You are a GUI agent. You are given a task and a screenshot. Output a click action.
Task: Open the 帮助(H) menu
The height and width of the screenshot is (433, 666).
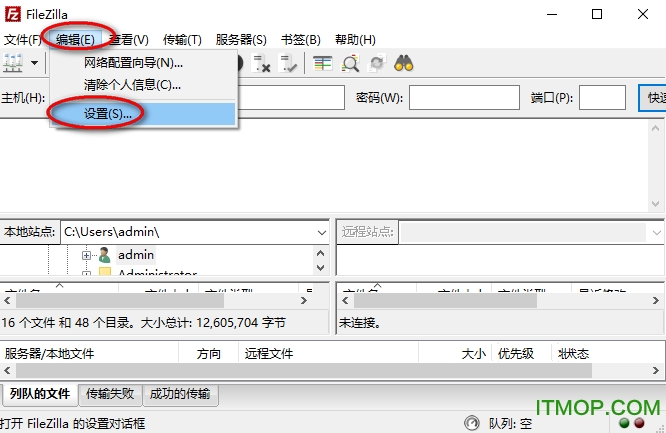[x=355, y=40]
